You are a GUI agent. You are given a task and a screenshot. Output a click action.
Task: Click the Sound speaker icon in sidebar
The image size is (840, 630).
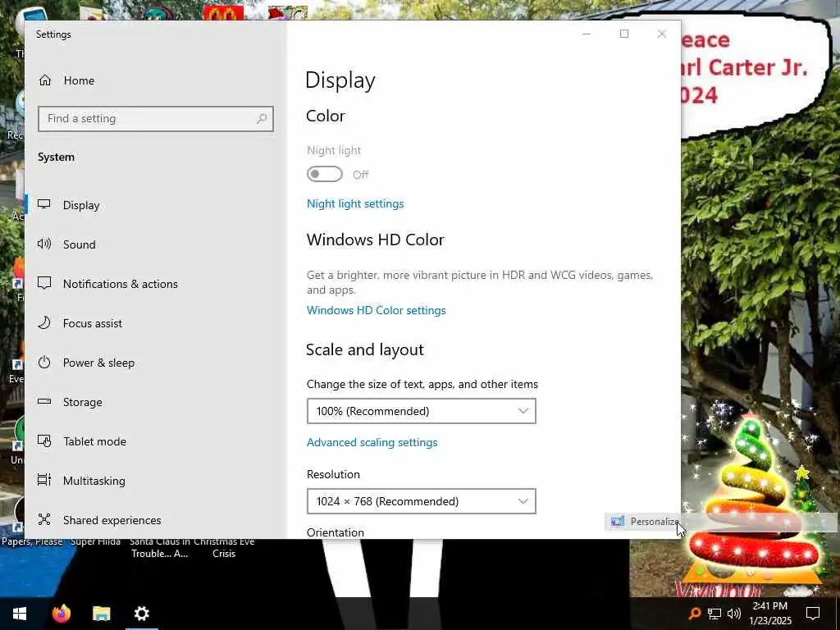pos(44,244)
